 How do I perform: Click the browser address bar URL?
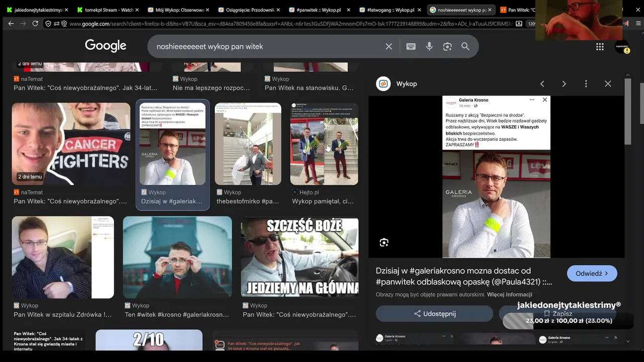pos(292,24)
